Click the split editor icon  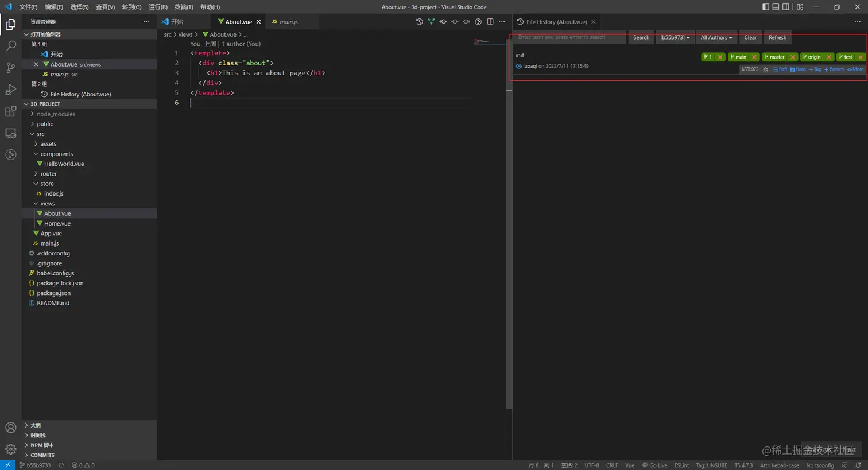(490, 22)
